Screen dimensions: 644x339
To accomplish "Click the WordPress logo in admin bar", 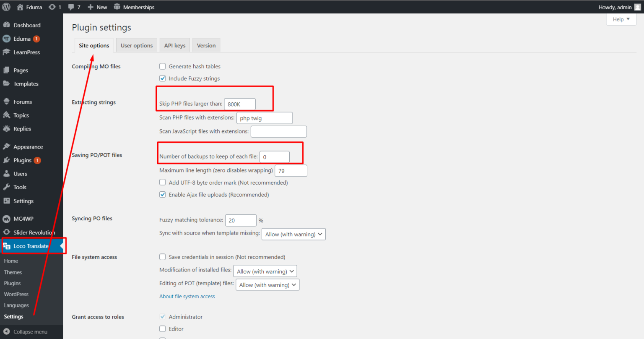I will pyautogui.click(x=6, y=7).
